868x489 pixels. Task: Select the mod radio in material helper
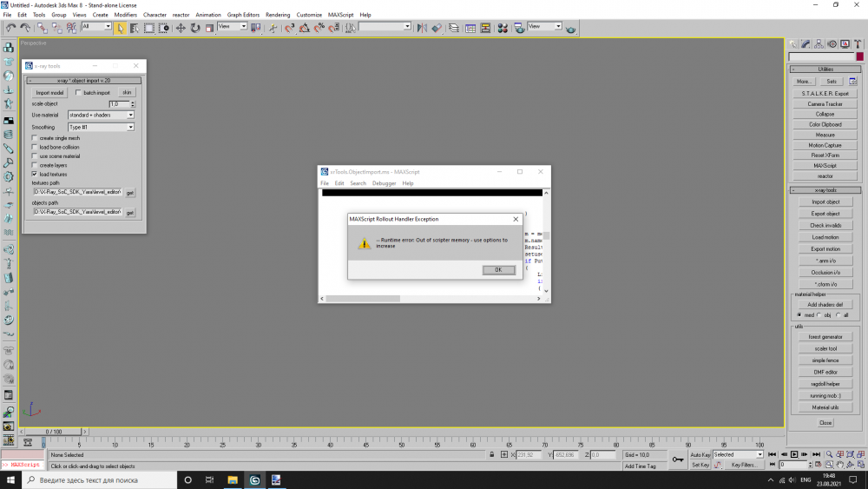(x=799, y=315)
